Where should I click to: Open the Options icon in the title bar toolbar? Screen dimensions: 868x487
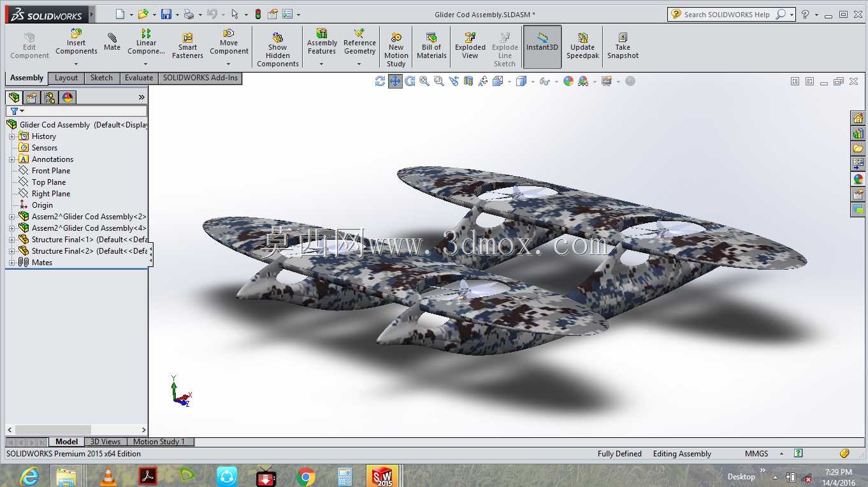click(287, 14)
